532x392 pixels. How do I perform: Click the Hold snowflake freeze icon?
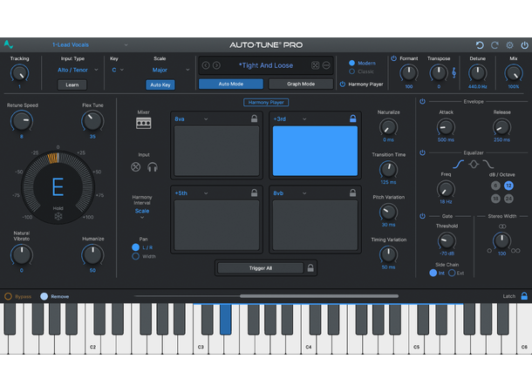(58, 216)
